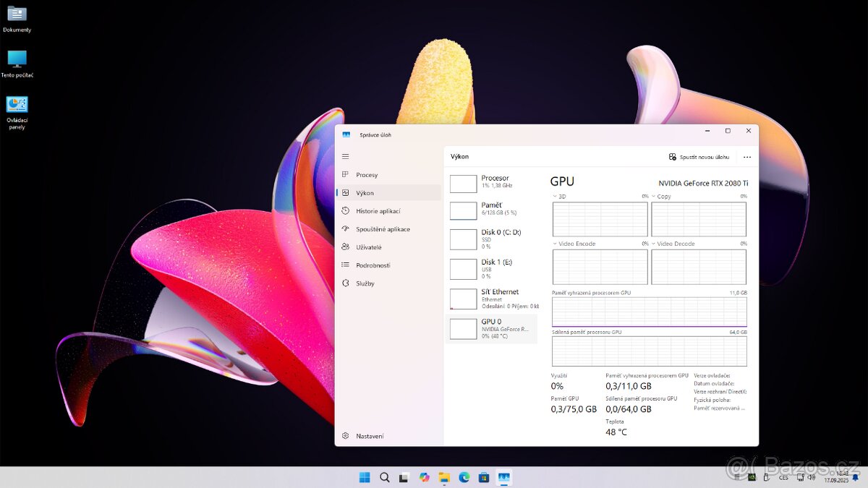Viewport: 868px width, 488px height.
Task: Open NVIDIA settings from the system tray
Action: point(752,477)
